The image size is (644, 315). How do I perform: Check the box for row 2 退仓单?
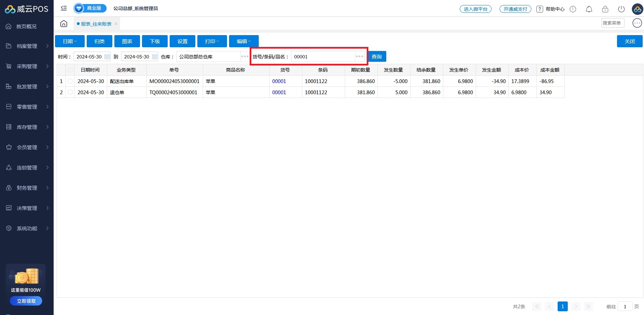point(70,92)
